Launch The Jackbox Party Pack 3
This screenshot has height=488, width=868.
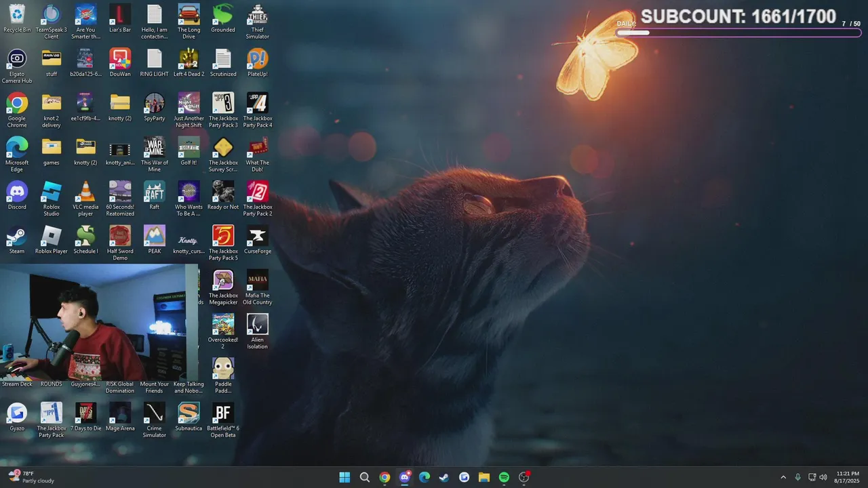coord(223,110)
